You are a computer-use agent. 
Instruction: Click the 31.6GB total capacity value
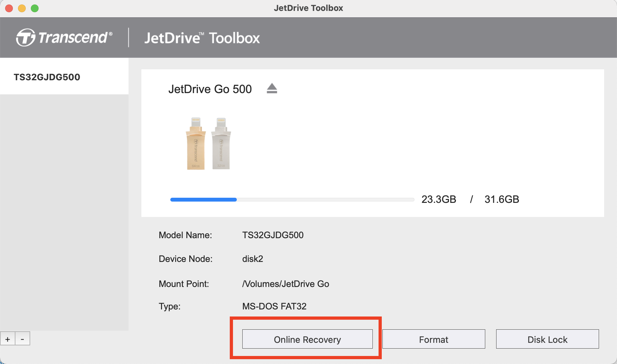coord(502,199)
